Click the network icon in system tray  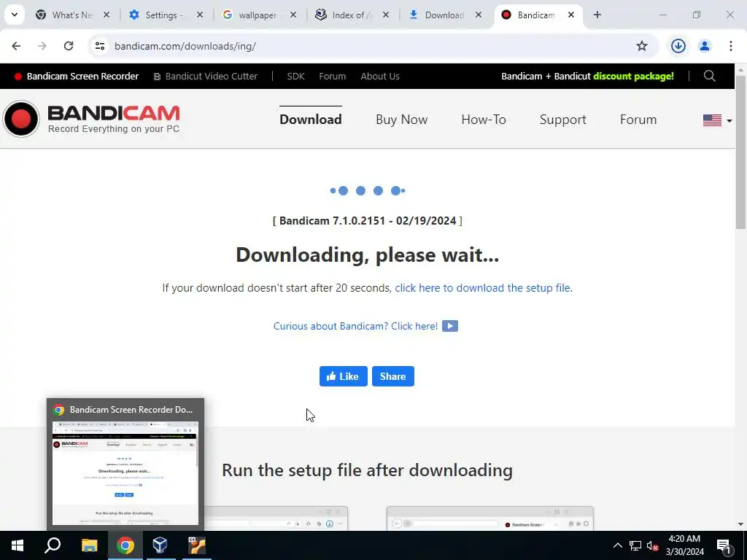tap(635, 545)
